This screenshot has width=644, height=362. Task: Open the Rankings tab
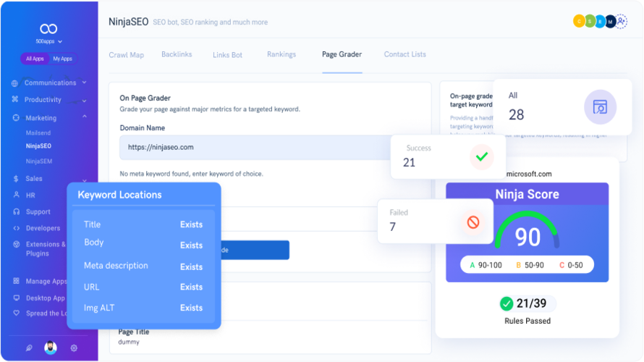point(281,54)
